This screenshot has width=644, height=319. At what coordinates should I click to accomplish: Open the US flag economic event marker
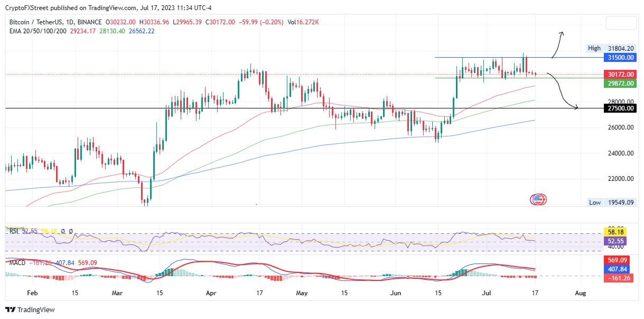[x=538, y=199]
